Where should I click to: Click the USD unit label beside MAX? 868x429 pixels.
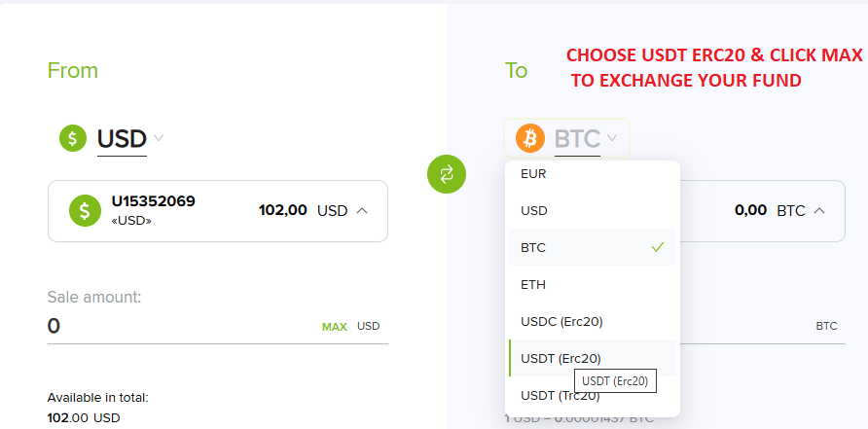coord(368,327)
